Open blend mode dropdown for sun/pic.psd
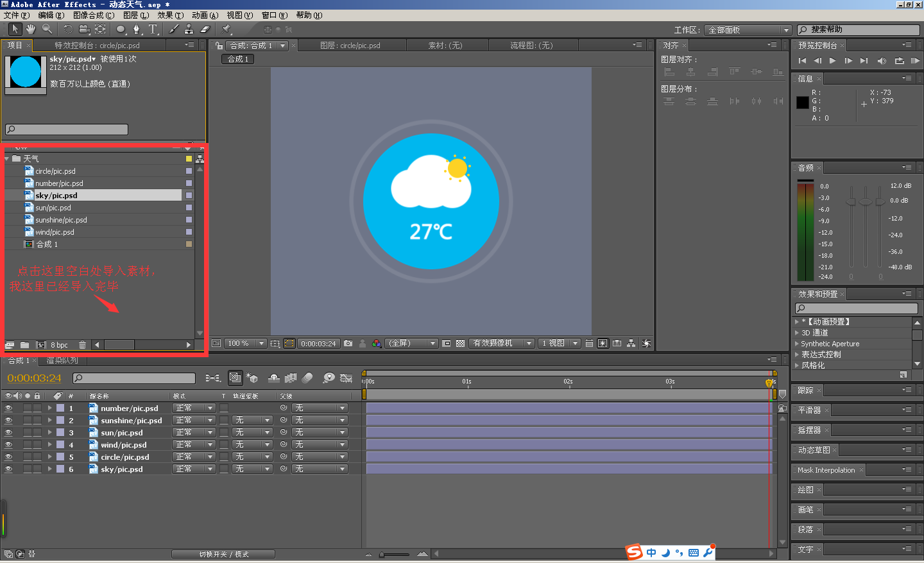924x563 pixels. coord(194,432)
